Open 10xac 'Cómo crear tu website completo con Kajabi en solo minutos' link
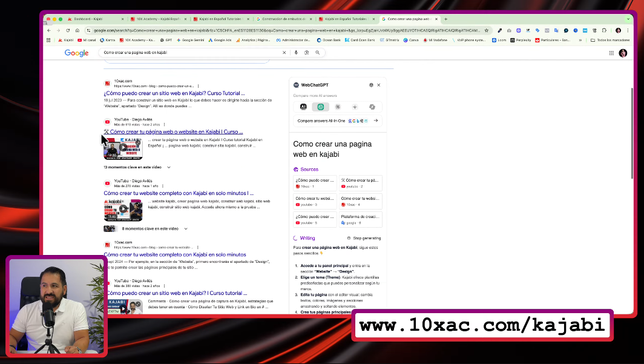 175,255
